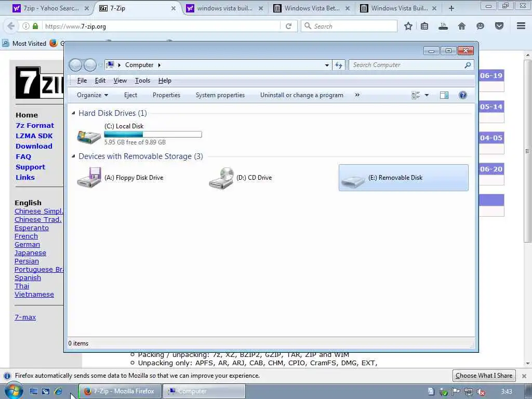Click Uninstall or change a program

pos(302,95)
